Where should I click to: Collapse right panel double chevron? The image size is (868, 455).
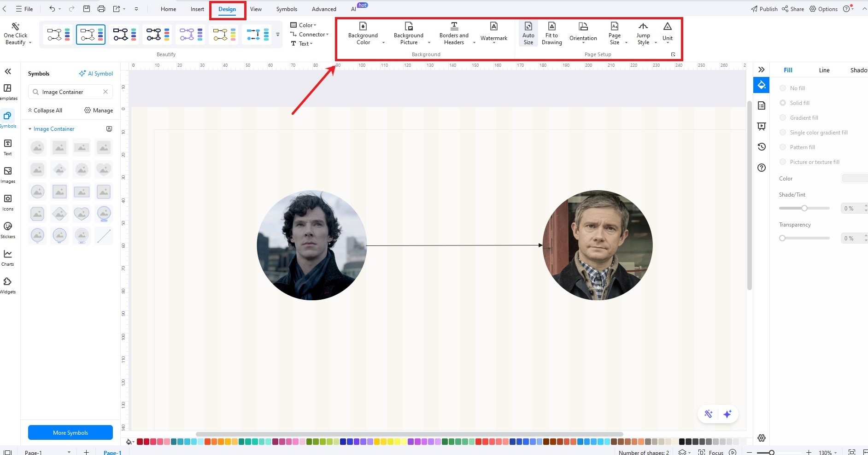tap(762, 70)
